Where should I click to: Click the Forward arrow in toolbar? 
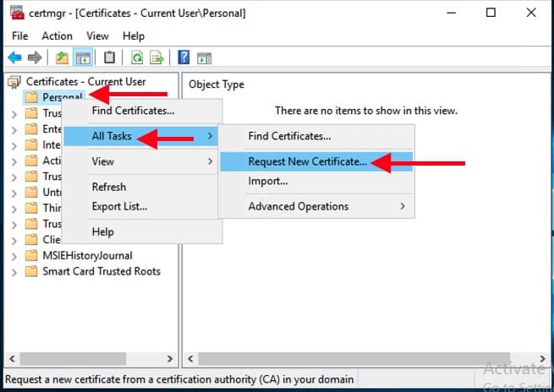(35, 57)
